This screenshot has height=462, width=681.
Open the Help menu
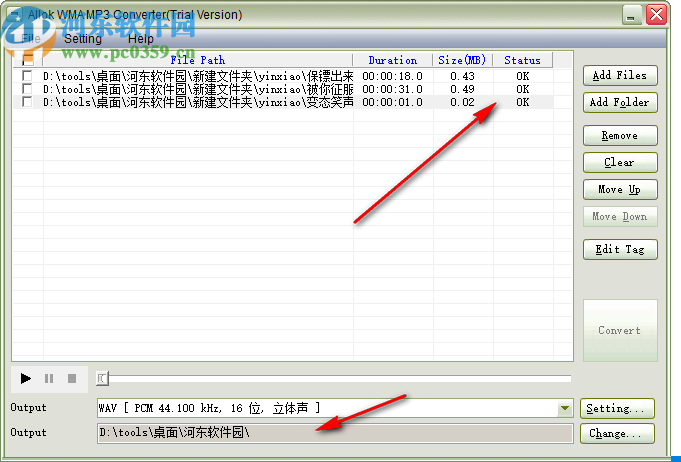pos(140,39)
